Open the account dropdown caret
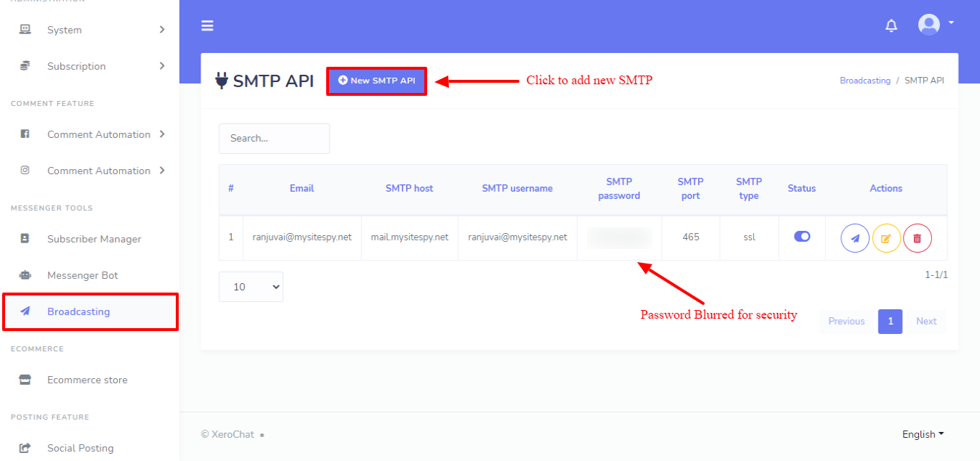Image resolution: width=980 pixels, height=461 pixels. (950, 23)
